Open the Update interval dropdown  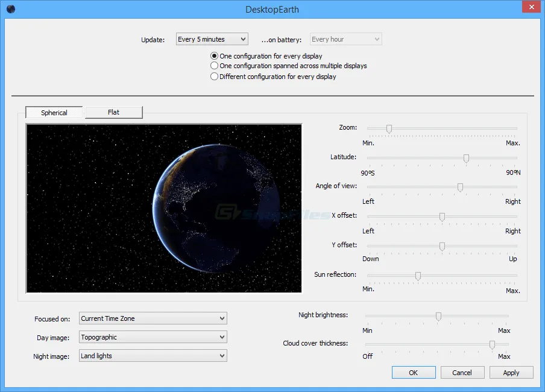[x=212, y=39]
